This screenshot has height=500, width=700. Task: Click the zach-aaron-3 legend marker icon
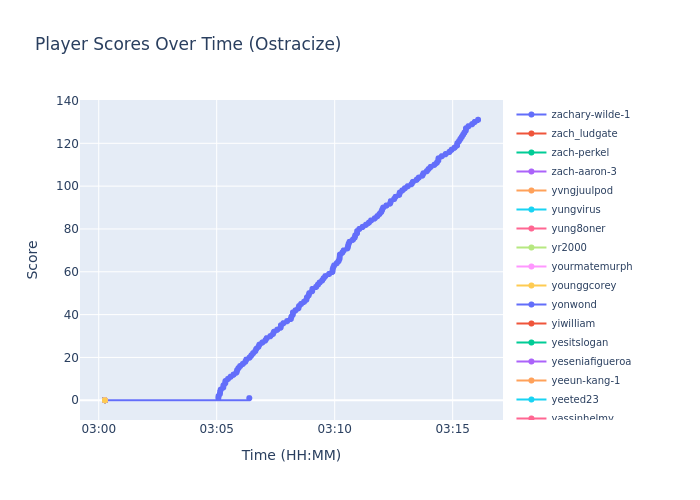[531, 172]
